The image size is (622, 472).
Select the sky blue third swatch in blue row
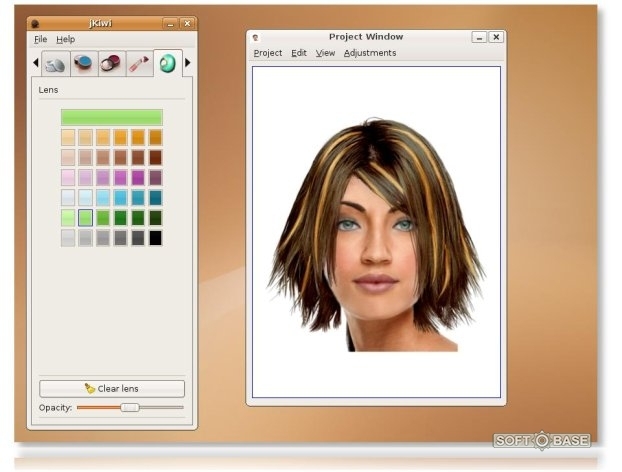[103, 198]
